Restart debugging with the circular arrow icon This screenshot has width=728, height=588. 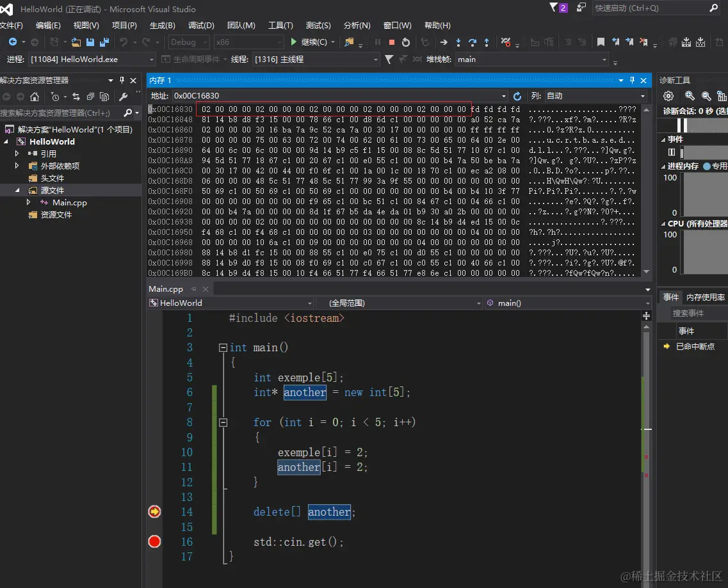[406, 42]
